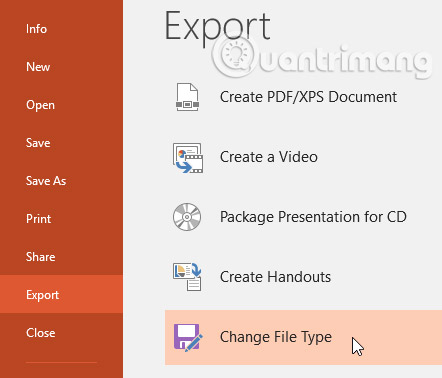Click the Create a Video icon

pyautogui.click(x=188, y=158)
